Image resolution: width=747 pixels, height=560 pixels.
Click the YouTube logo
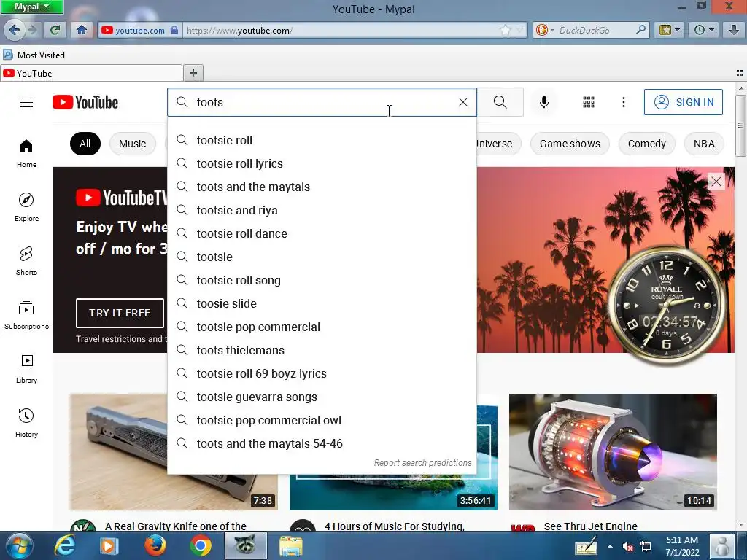pyautogui.click(x=85, y=102)
